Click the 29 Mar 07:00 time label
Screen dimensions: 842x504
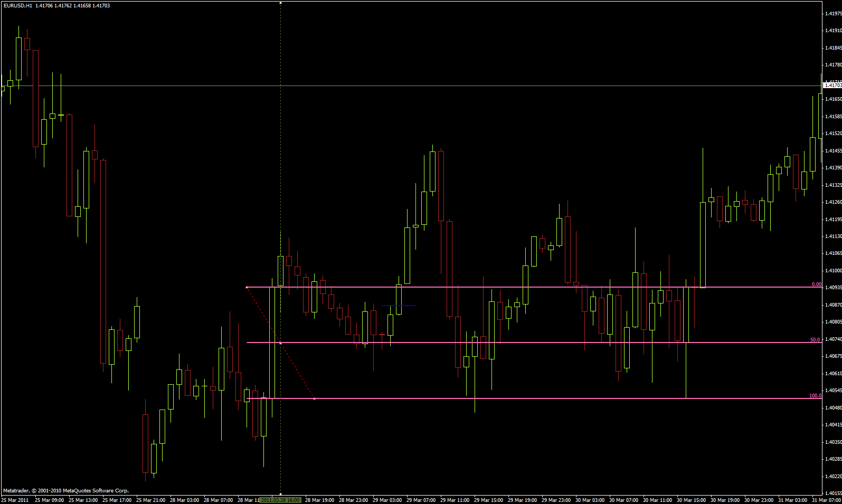coord(421,500)
